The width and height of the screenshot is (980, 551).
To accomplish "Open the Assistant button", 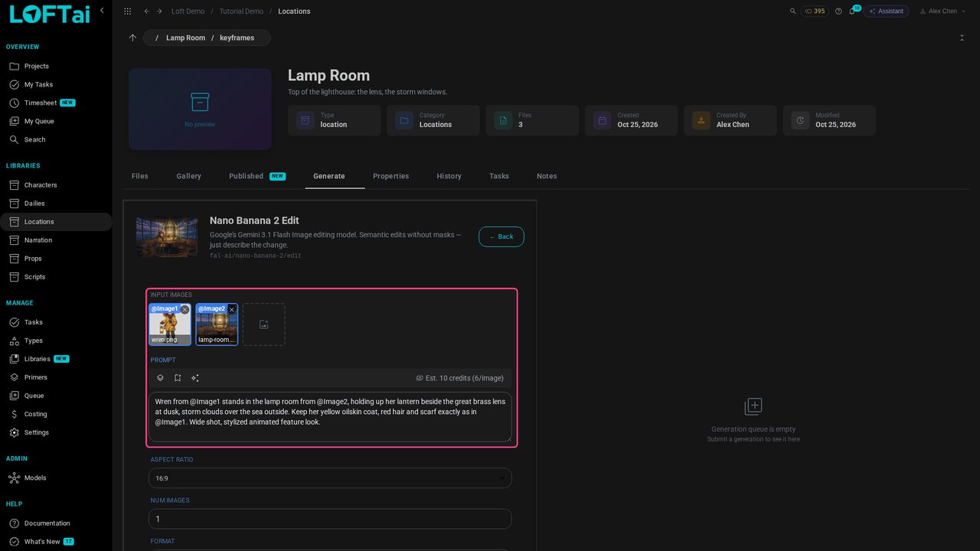I will click(887, 11).
